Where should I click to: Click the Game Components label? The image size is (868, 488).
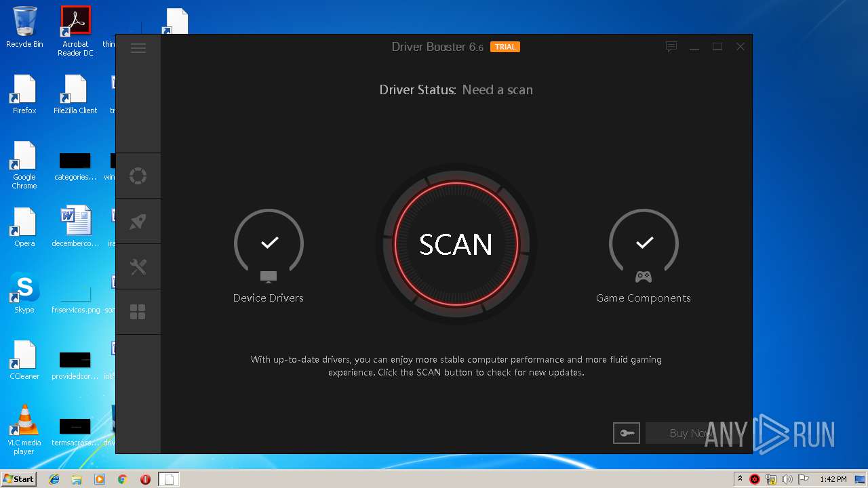pyautogui.click(x=644, y=298)
